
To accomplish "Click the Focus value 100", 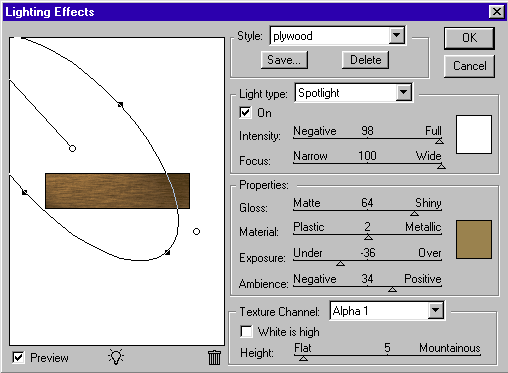I will tap(367, 156).
